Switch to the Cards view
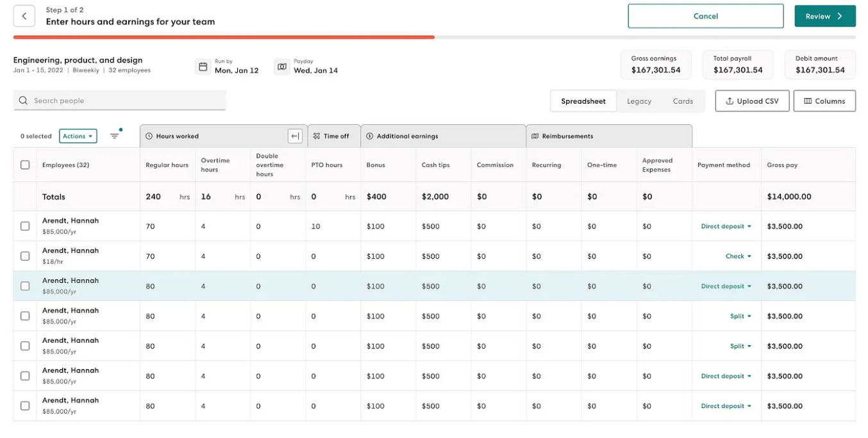This screenshot has height=438, width=868. click(x=683, y=101)
